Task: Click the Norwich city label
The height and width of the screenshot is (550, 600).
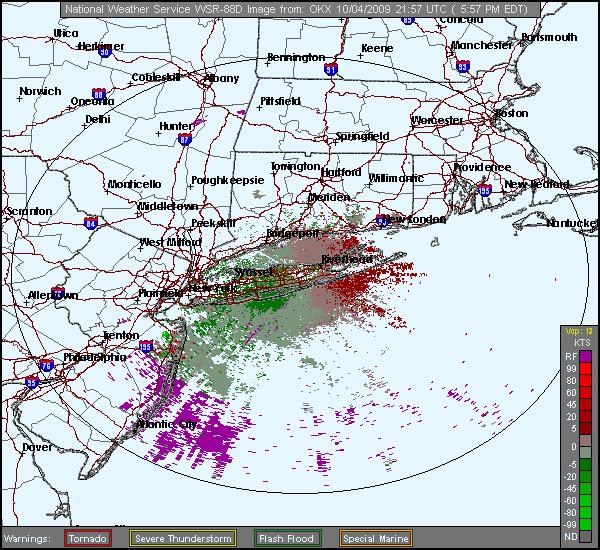Action: pos(40,91)
